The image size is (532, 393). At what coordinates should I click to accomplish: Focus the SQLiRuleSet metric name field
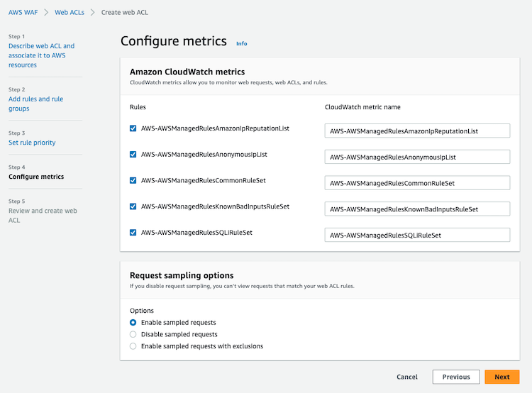pyautogui.click(x=417, y=236)
